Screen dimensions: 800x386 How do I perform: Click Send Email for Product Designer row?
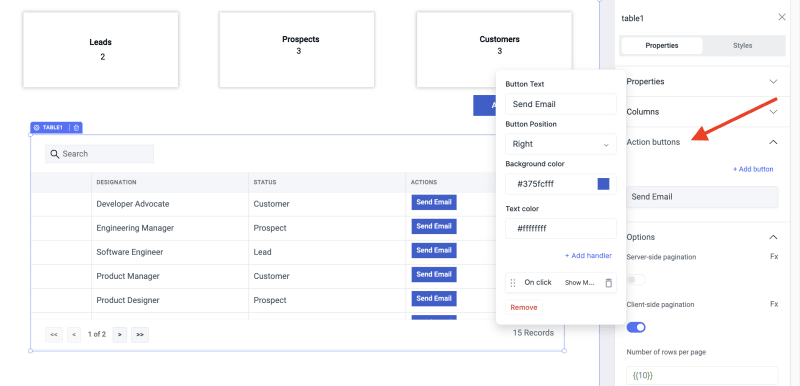(x=434, y=298)
